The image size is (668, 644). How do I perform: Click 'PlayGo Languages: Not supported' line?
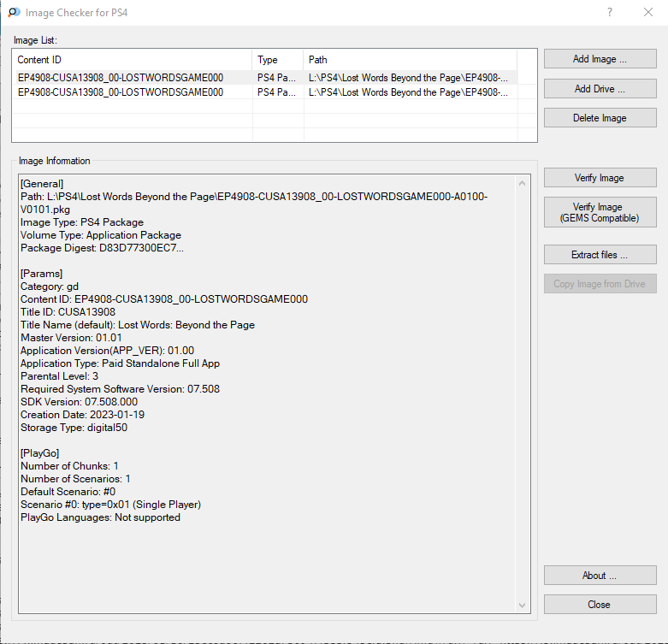pyautogui.click(x=101, y=517)
